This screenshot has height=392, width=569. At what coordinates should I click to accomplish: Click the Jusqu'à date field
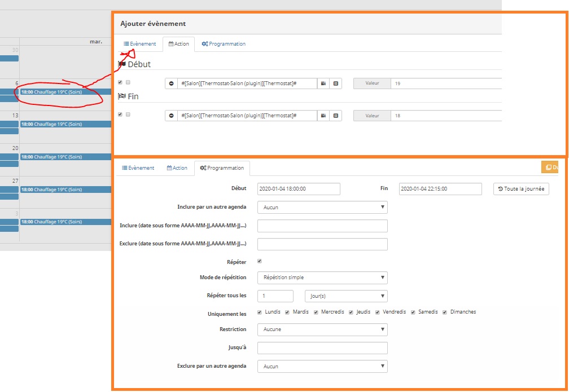click(322, 348)
